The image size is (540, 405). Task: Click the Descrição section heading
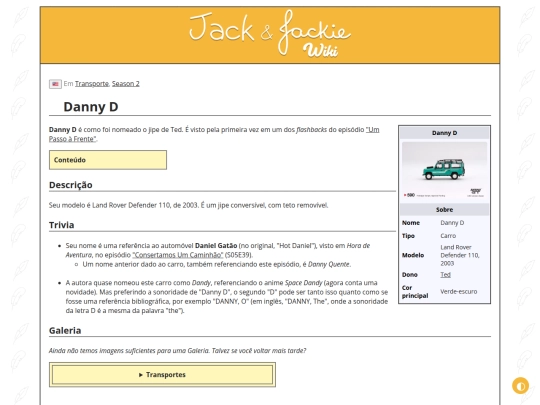point(71,185)
